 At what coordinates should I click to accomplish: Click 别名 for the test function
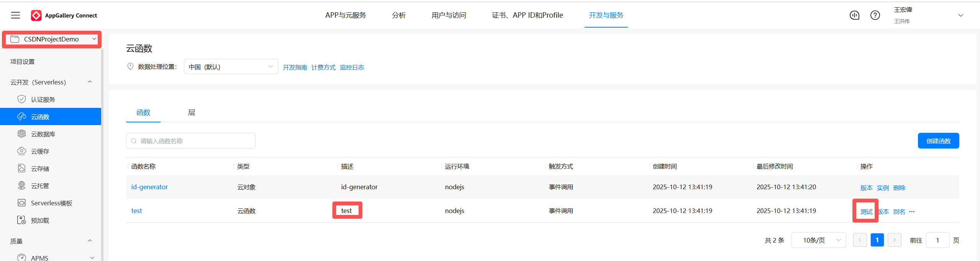[x=899, y=211]
